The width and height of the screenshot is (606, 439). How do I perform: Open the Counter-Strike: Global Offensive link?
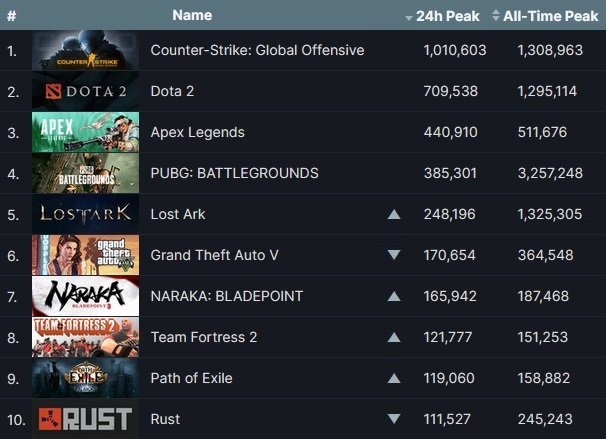coord(257,51)
